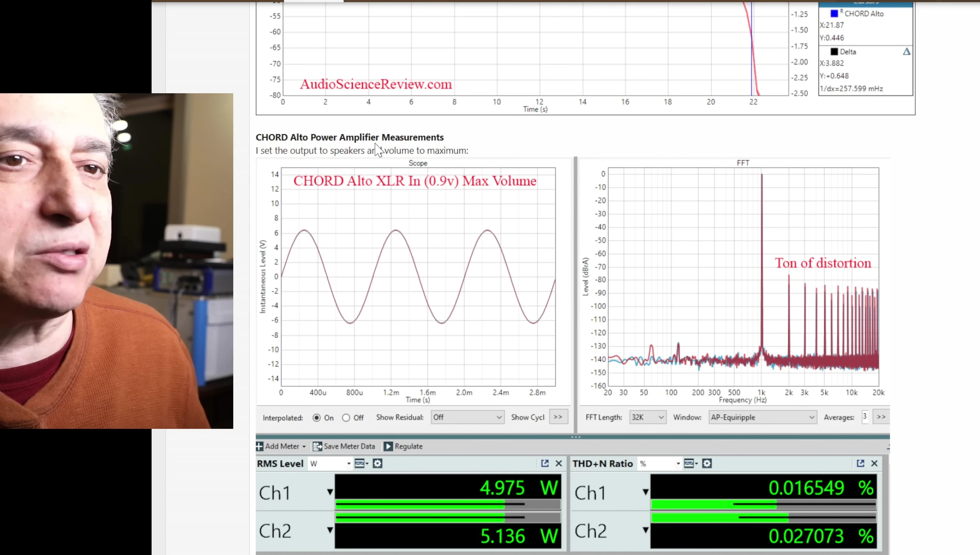Viewport: 980px width, 555px height.
Task: Expand RMS Level Ch2 channel arrow
Action: point(330,530)
